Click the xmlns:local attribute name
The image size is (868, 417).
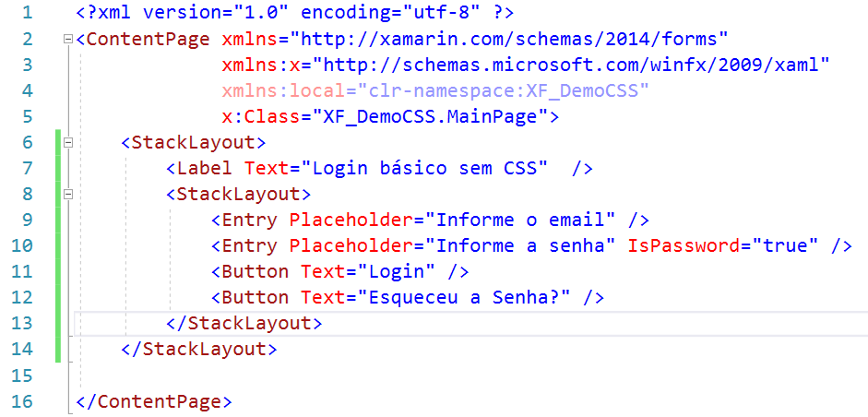tap(283, 90)
